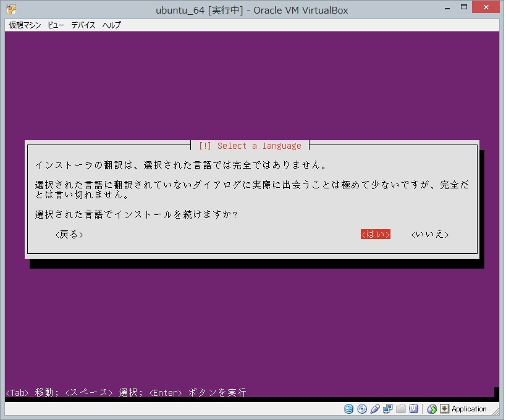Click the network adapters status icon
The image size is (506, 420).
[387, 409]
